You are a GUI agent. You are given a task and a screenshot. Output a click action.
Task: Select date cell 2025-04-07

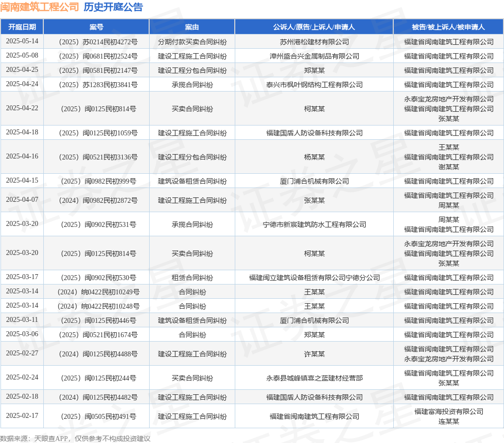pyautogui.click(x=22, y=200)
